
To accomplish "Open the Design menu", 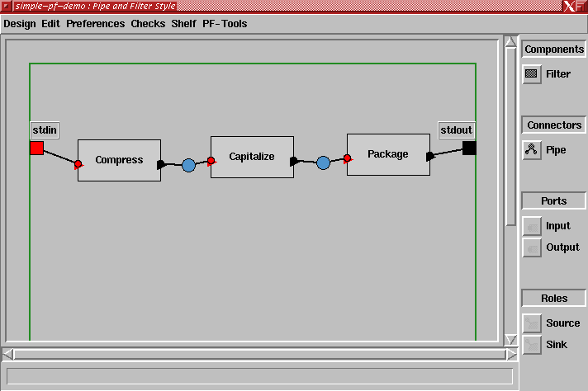I will (x=19, y=24).
